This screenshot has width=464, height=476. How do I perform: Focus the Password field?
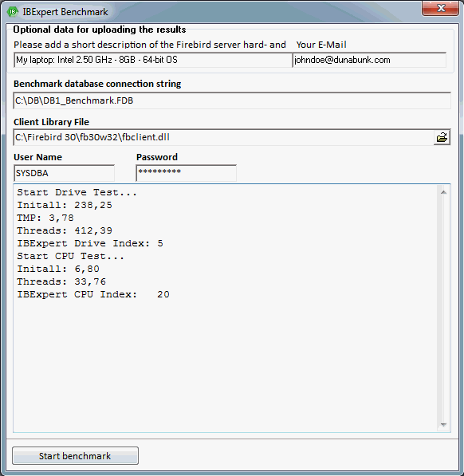[187, 173]
